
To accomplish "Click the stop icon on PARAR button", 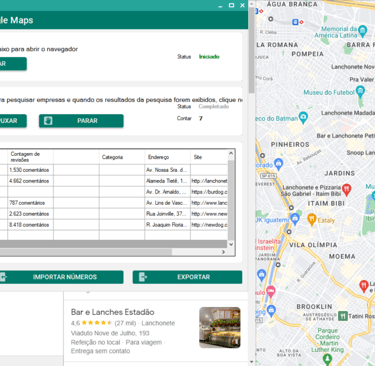I will [x=48, y=121].
